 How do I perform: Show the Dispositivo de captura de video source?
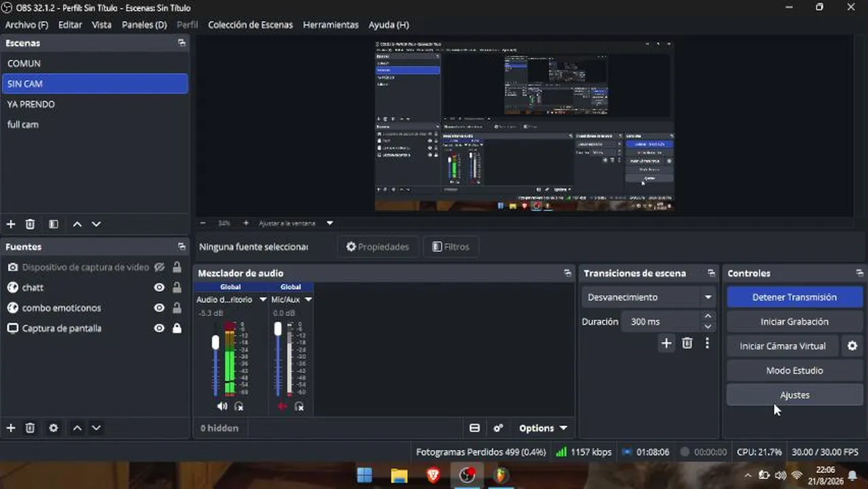pyautogui.click(x=159, y=267)
